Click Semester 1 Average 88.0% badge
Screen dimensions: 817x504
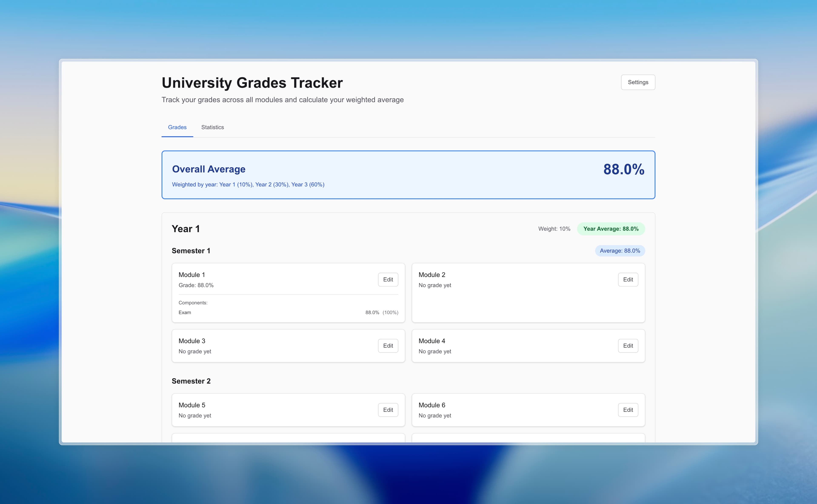click(620, 251)
